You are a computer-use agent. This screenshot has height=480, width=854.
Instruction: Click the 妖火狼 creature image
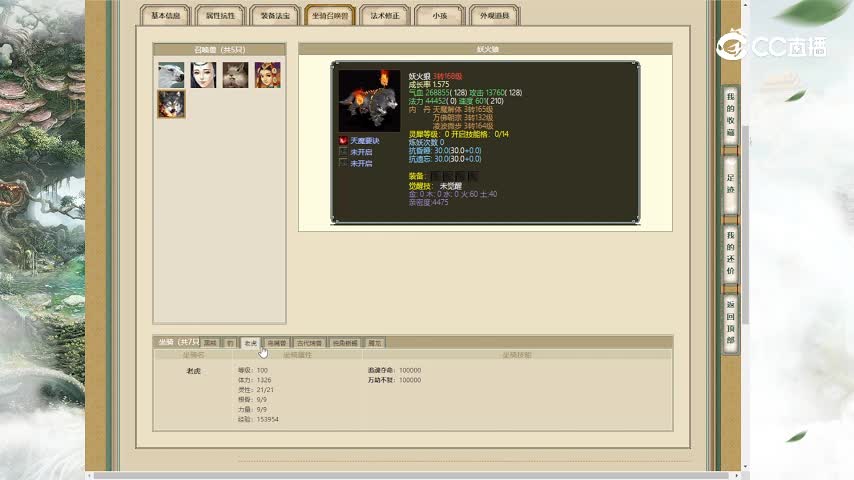369,101
